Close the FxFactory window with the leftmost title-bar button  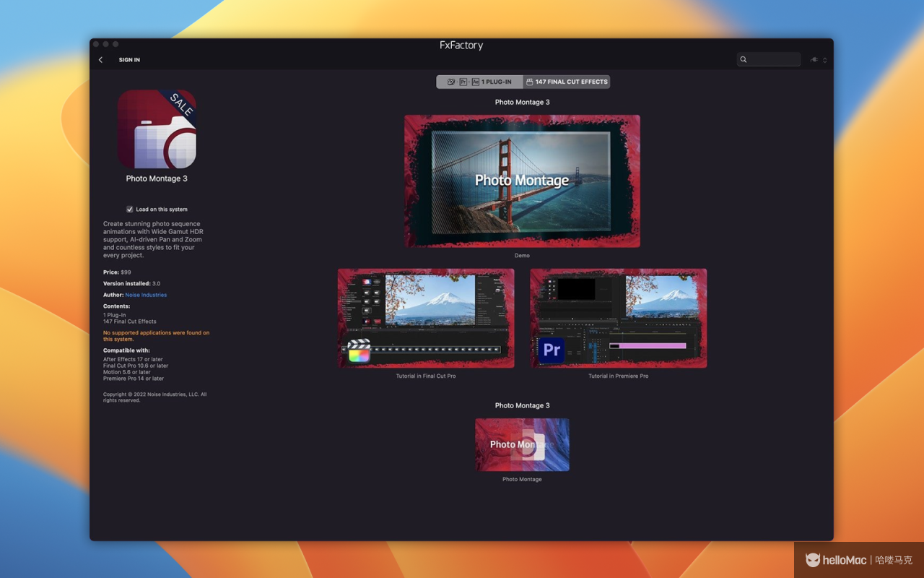point(96,44)
